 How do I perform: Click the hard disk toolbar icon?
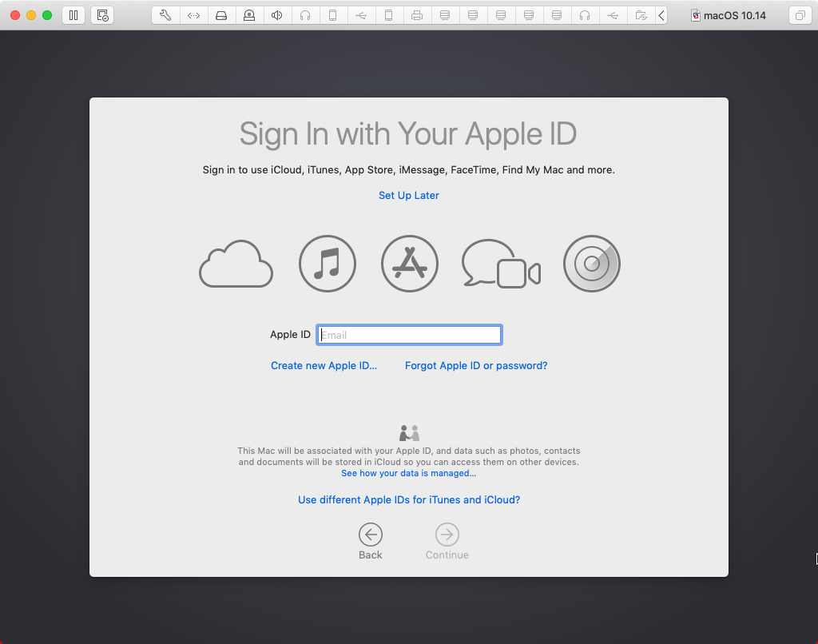221,15
